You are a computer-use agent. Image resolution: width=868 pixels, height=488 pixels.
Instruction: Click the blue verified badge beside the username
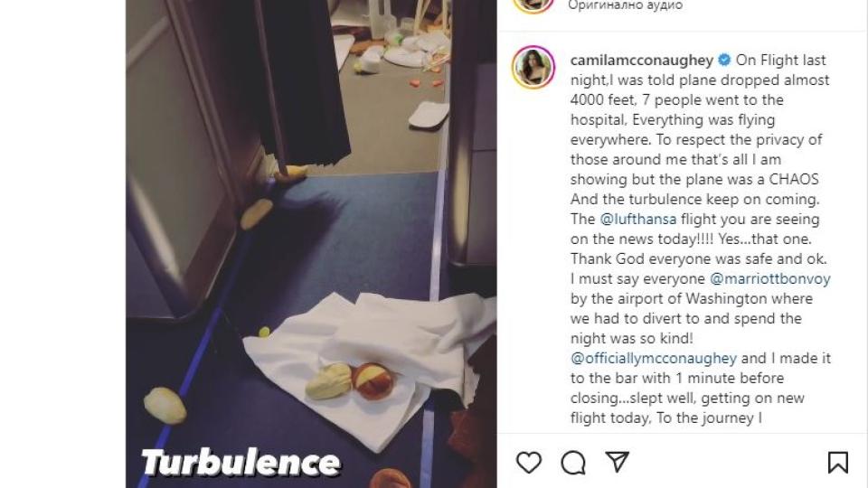(724, 60)
